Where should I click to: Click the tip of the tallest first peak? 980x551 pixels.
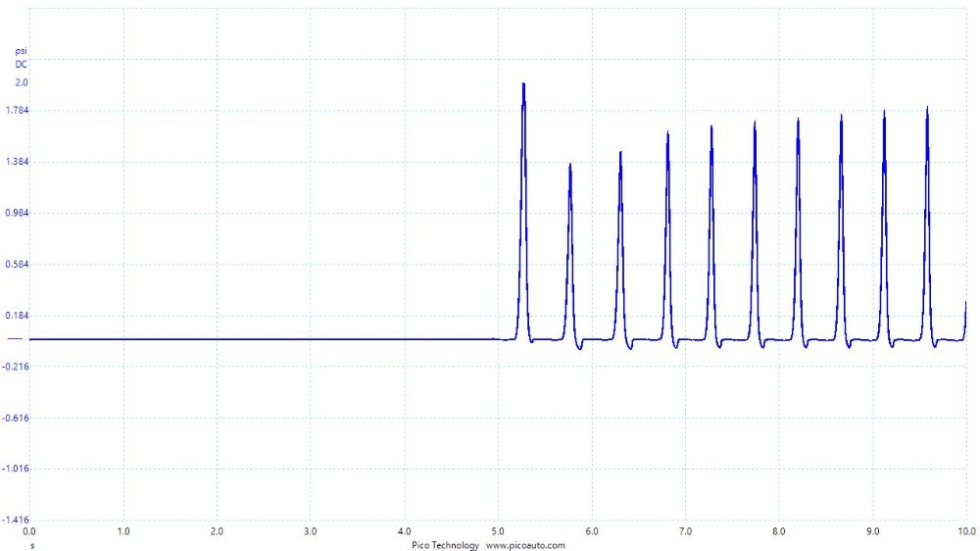pyautogui.click(x=523, y=84)
